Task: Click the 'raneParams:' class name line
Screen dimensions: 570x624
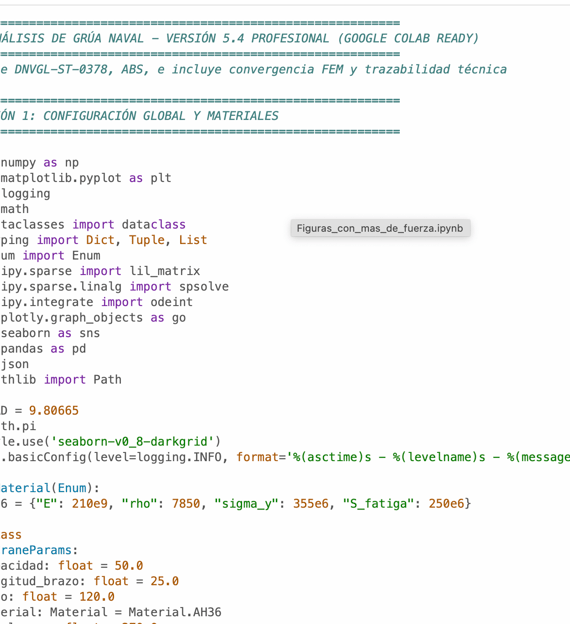Action: pos(39,550)
